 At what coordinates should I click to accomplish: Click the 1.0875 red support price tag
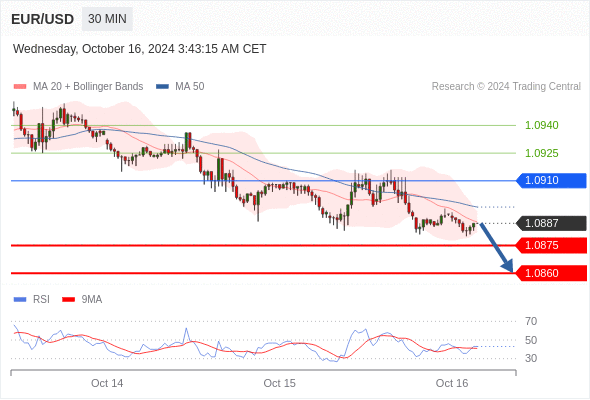point(551,246)
